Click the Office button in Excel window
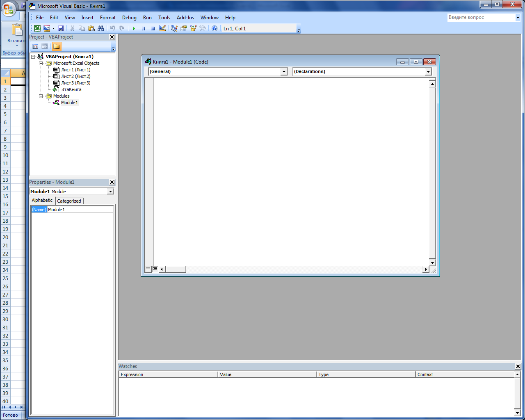 [x=9, y=9]
